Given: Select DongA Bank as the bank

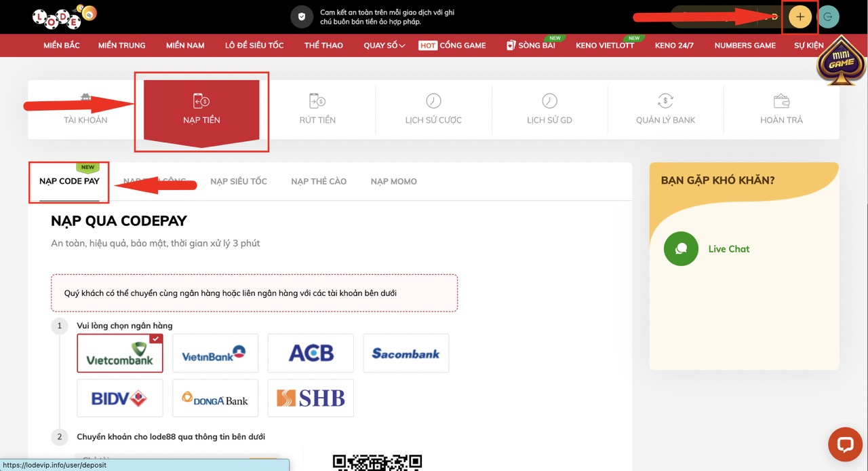Looking at the screenshot, I should pyautogui.click(x=215, y=398).
